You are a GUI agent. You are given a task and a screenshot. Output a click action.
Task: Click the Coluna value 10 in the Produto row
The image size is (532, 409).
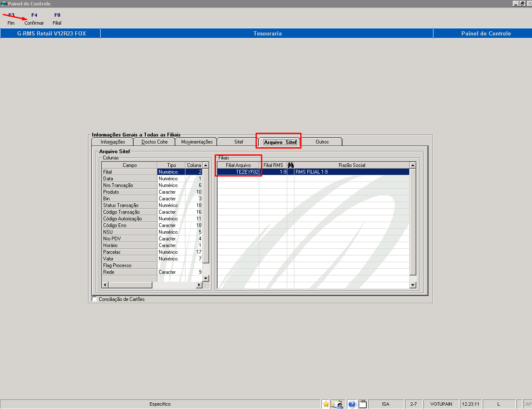194,192
